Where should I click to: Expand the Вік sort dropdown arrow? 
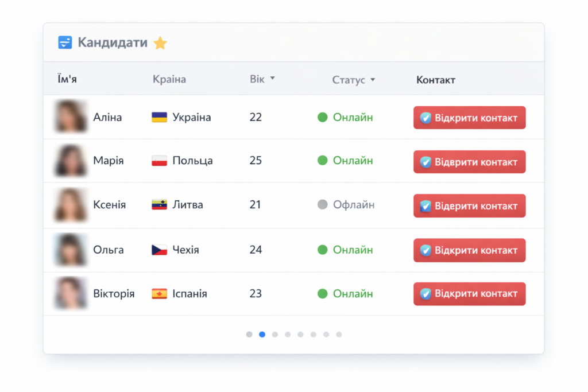pyautogui.click(x=273, y=78)
